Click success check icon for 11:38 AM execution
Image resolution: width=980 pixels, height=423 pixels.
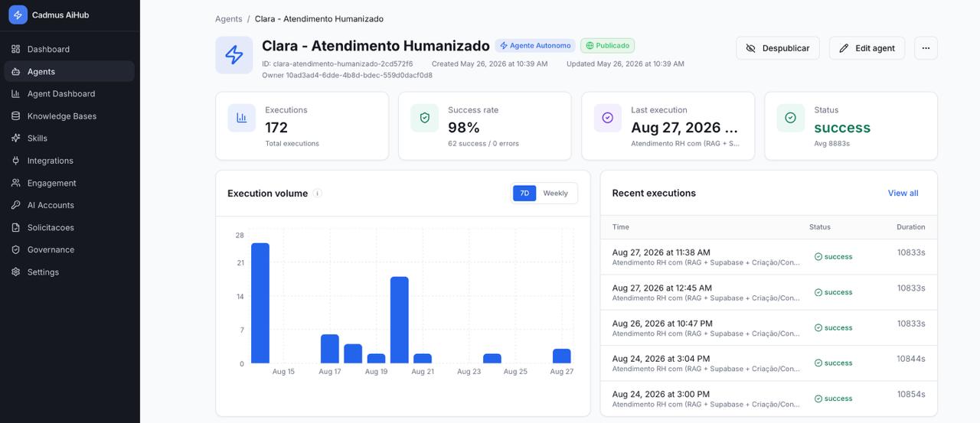(818, 257)
